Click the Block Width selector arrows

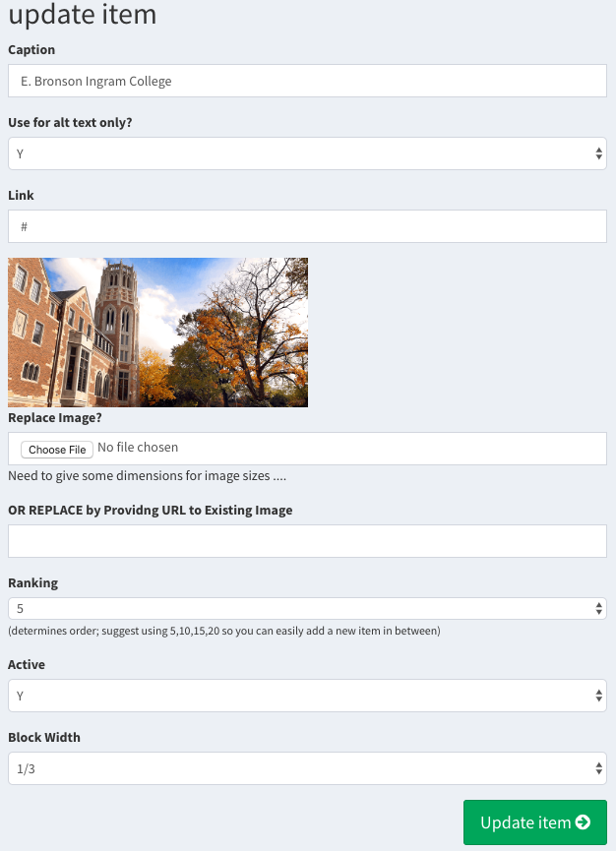point(599,768)
